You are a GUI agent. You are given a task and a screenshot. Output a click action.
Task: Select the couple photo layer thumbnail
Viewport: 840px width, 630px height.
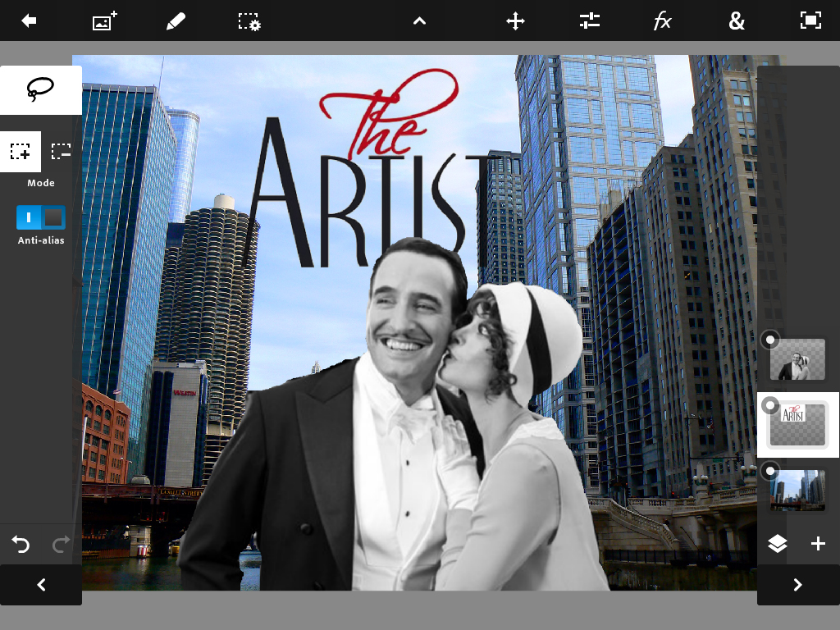click(x=797, y=359)
